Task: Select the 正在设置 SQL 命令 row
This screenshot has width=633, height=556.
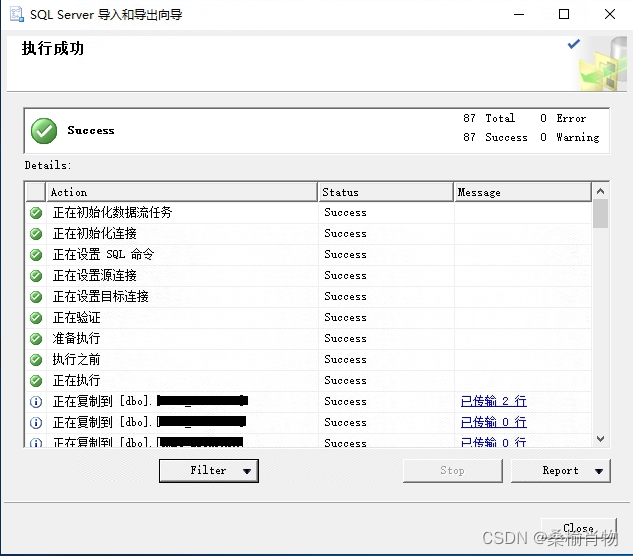Action: [x=309, y=255]
